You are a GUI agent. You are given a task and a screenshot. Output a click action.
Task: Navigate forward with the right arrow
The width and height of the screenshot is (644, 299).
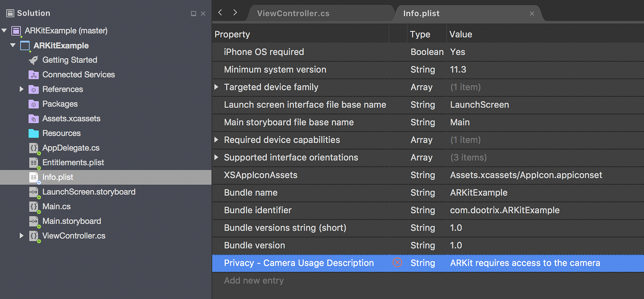pyautogui.click(x=235, y=12)
